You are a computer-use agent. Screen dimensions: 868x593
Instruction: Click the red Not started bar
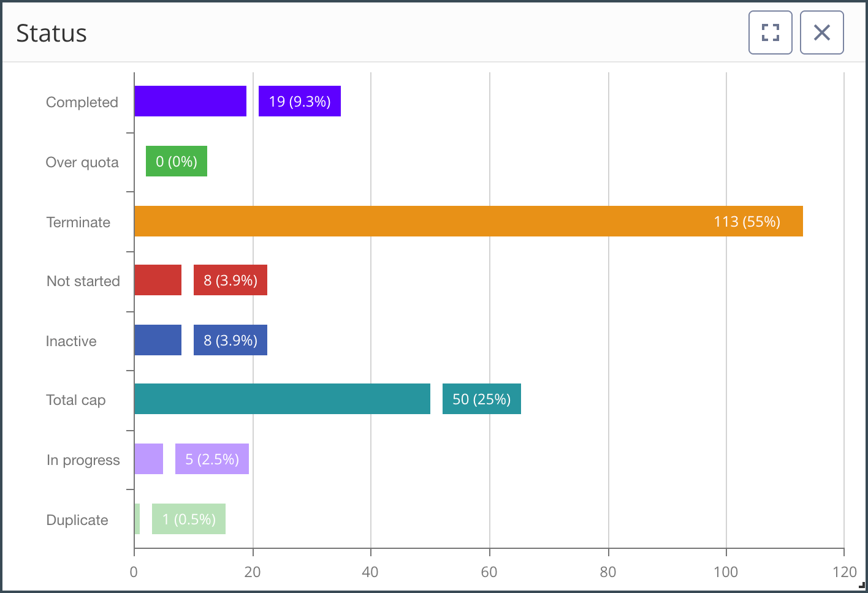point(158,280)
